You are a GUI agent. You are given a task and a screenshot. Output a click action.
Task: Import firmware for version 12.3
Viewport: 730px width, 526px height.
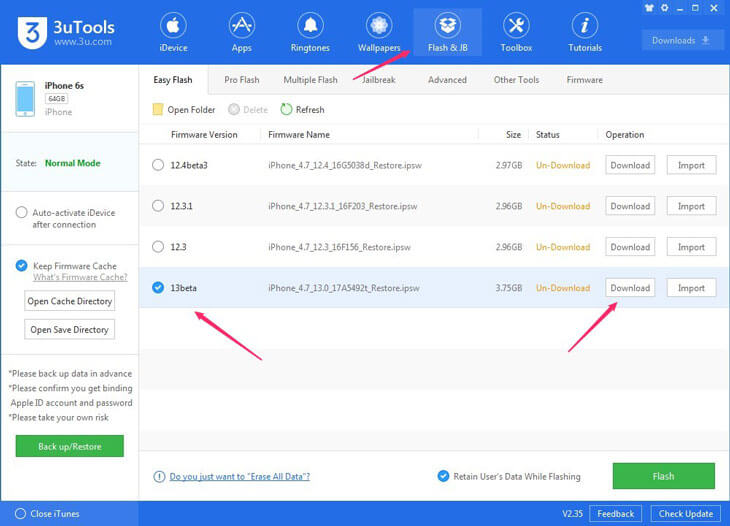[x=691, y=247]
